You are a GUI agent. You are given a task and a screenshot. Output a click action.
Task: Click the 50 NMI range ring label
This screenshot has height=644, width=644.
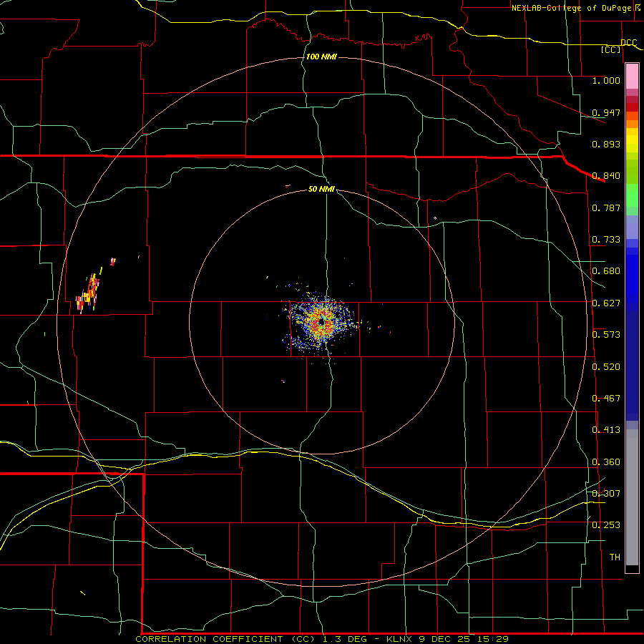(321, 189)
